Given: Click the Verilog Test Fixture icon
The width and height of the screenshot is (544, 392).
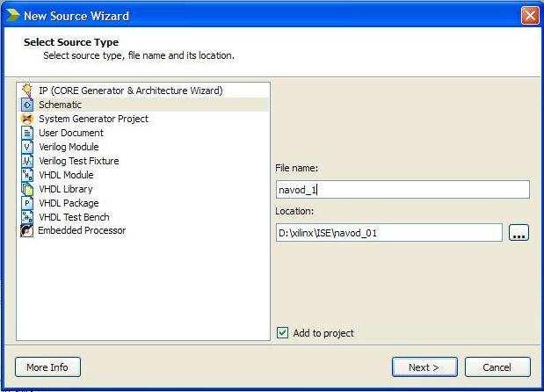Looking at the screenshot, I should click(x=27, y=161).
